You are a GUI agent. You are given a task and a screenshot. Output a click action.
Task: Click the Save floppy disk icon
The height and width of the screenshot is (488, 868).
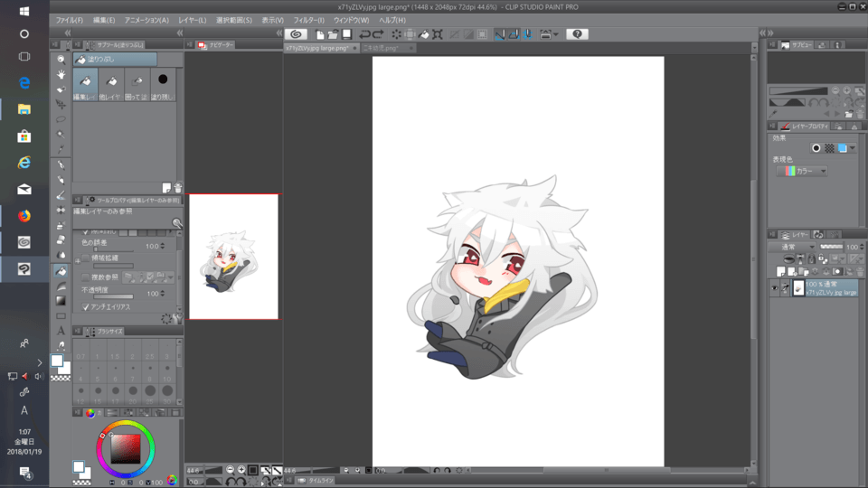pos(346,34)
